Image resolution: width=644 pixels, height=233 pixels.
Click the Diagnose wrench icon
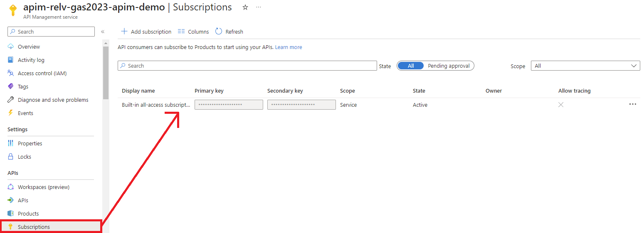click(11, 100)
